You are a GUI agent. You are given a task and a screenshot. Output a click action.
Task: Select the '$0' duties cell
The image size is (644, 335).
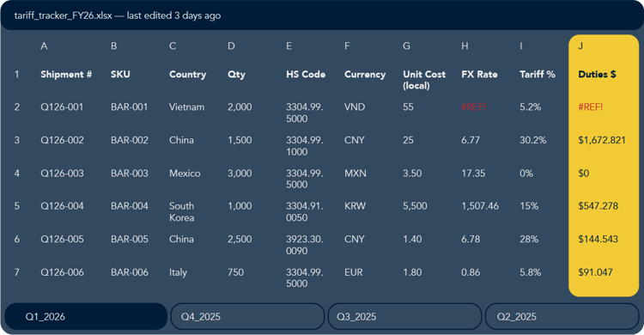[584, 173]
